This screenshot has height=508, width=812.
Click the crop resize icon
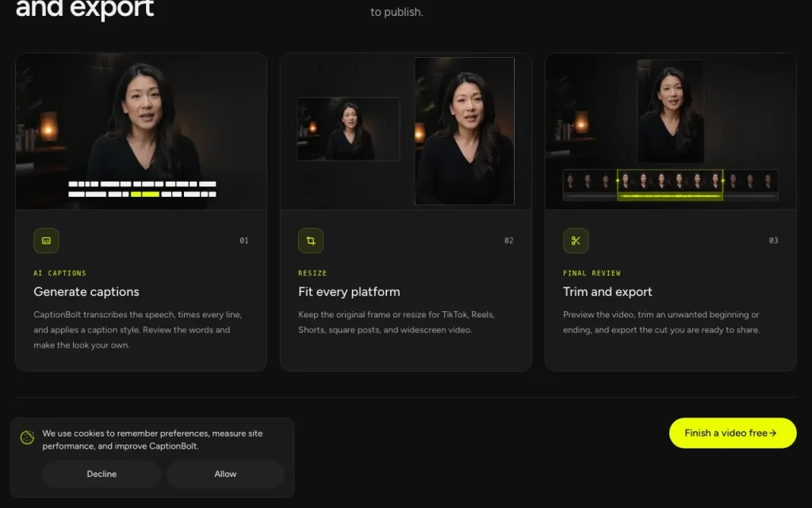pos(311,241)
